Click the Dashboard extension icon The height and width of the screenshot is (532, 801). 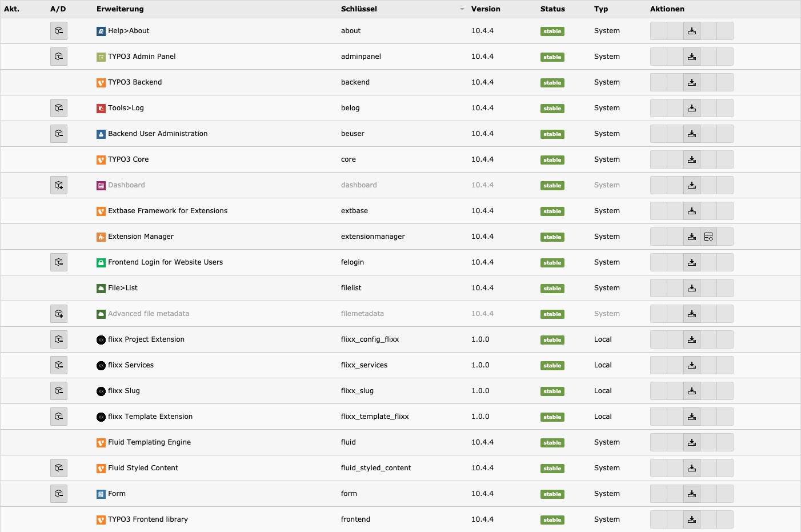(102, 185)
